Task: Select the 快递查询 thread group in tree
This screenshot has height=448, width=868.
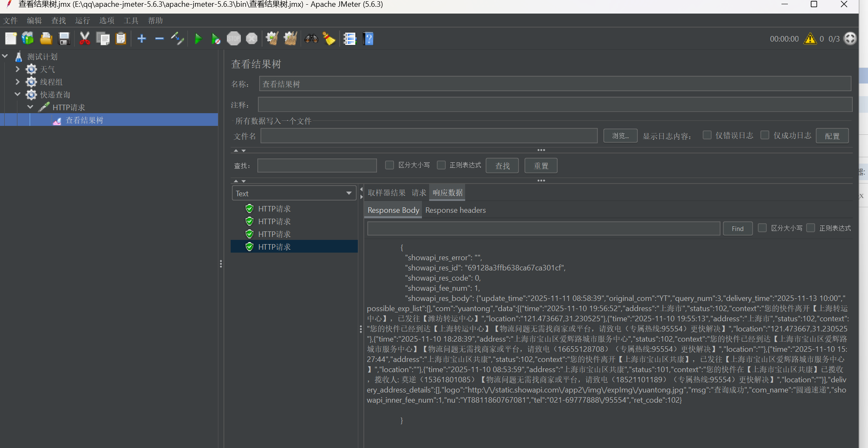Action: tap(55, 95)
